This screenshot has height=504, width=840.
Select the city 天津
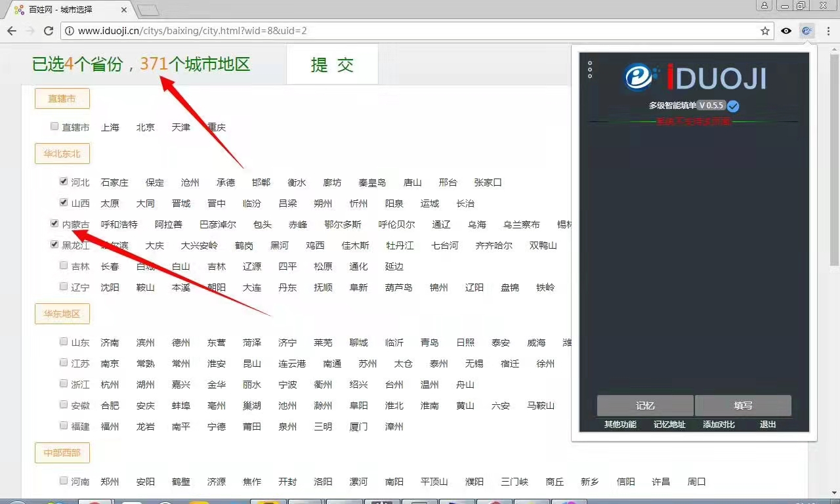click(x=181, y=127)
